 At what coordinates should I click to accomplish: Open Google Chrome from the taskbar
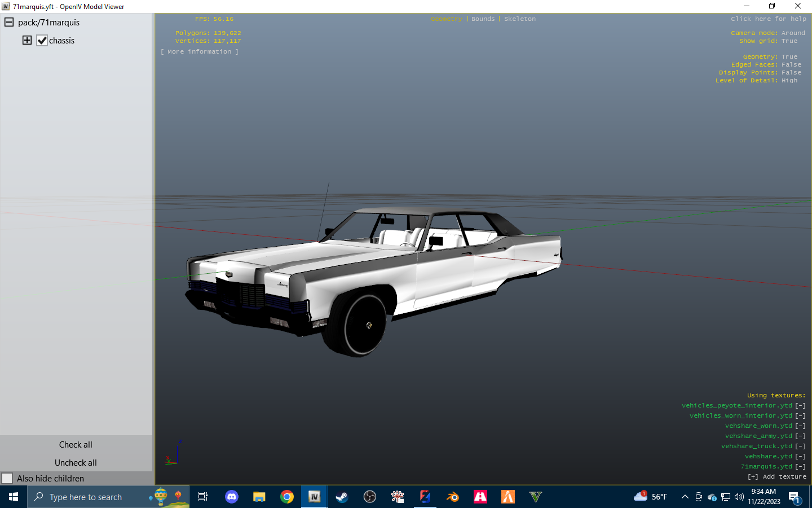[x=287, y=497]
